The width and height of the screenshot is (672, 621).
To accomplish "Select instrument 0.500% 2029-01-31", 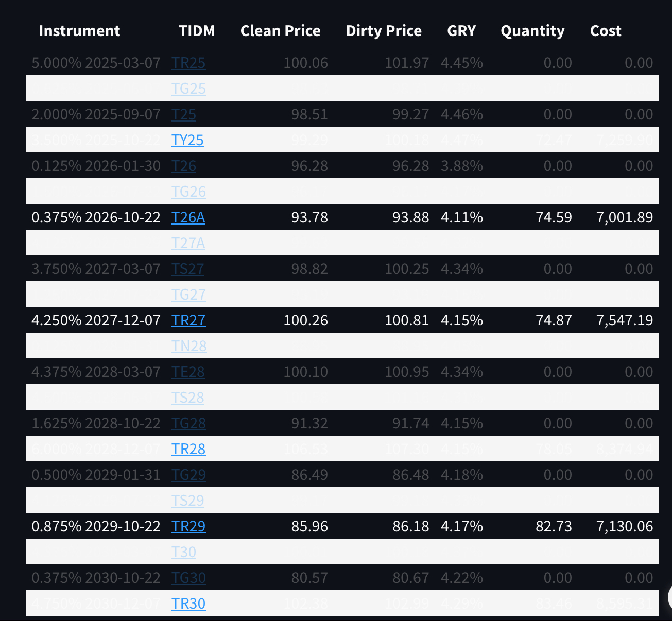I will click(96, 475).
